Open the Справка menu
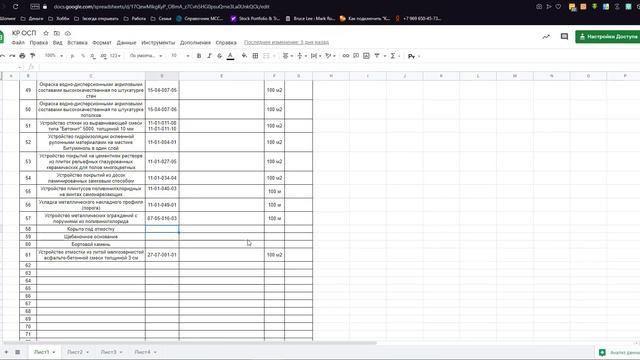Image resolution: width=640 pixels, height=360 pixels. coord(226,42)
